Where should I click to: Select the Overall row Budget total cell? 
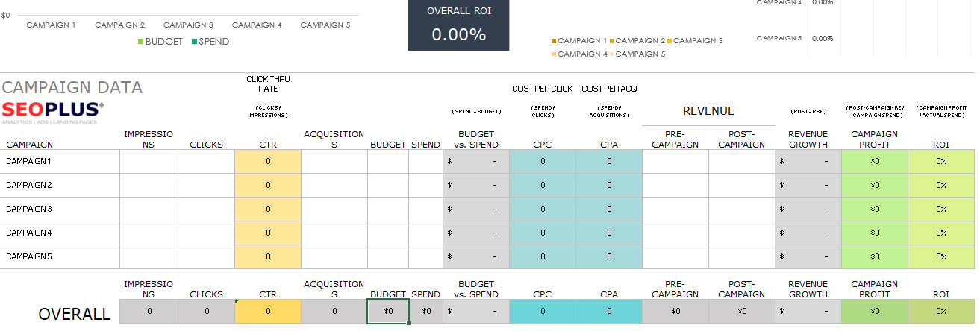point(387,311)
